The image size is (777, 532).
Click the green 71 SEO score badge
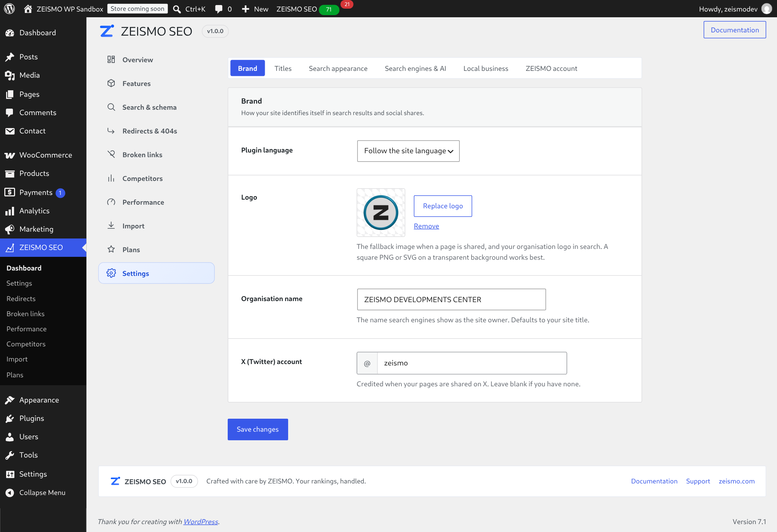click(x=329, y=9)
